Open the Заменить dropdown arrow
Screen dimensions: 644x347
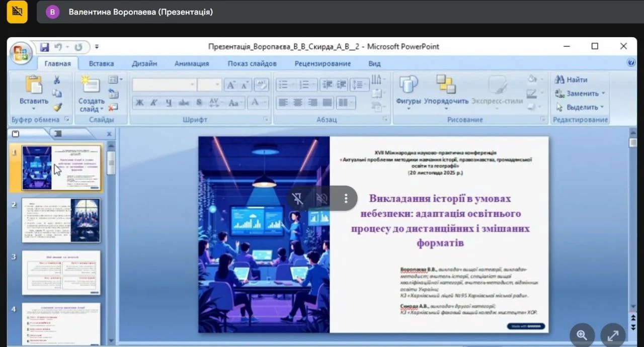coord(603,94)
